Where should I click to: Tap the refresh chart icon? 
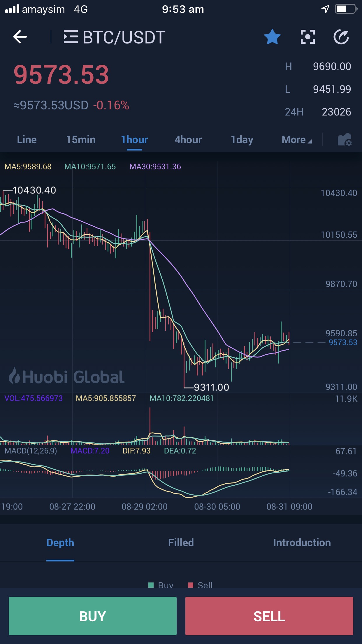pos(341,37)
